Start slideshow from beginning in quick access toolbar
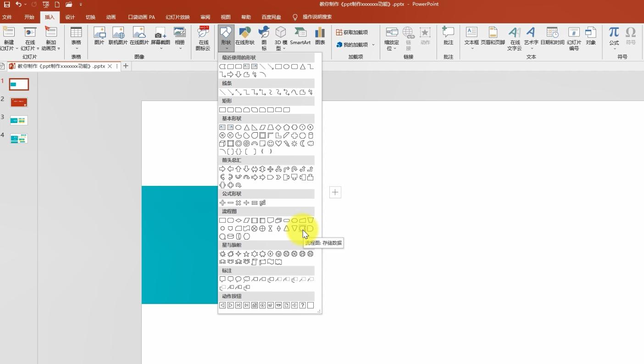 point(46,5)
